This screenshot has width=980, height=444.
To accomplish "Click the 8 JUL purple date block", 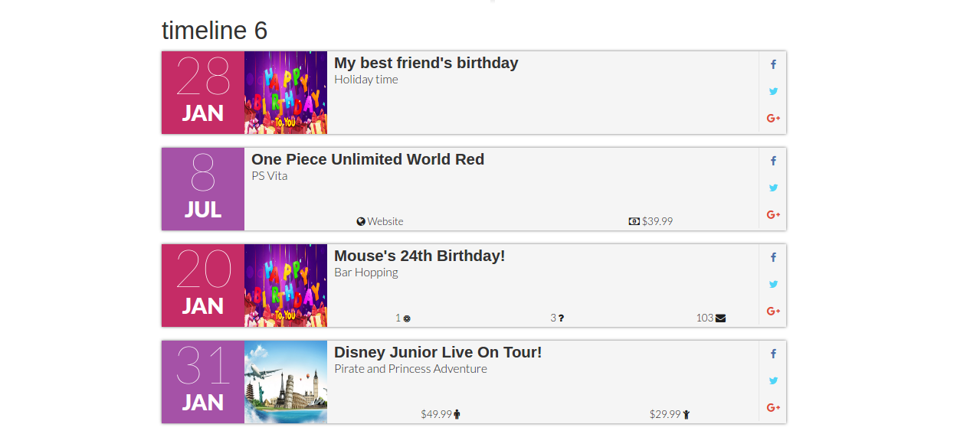I will click(x=203, y=189).
